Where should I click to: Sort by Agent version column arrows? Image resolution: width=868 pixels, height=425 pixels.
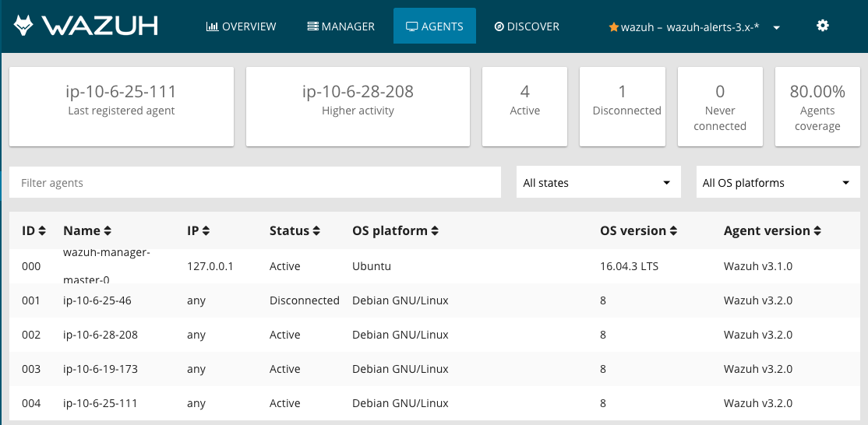tap(817, 231)
